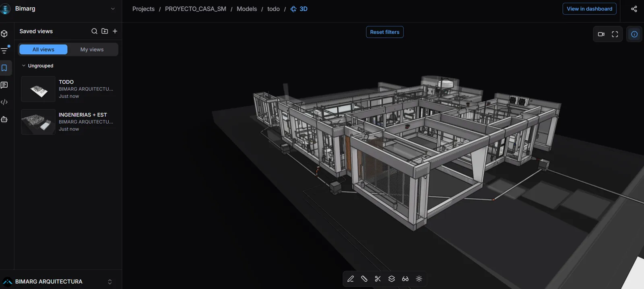644x289 pixels.
Task: Click the Ungrouped group label
Action: 41,66
